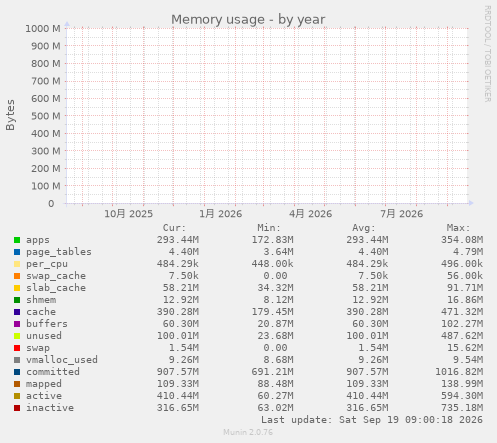This screenshot has width=497, height=443.
Task: Select the buffers purple swatch
Action: [x=17, y=324]
